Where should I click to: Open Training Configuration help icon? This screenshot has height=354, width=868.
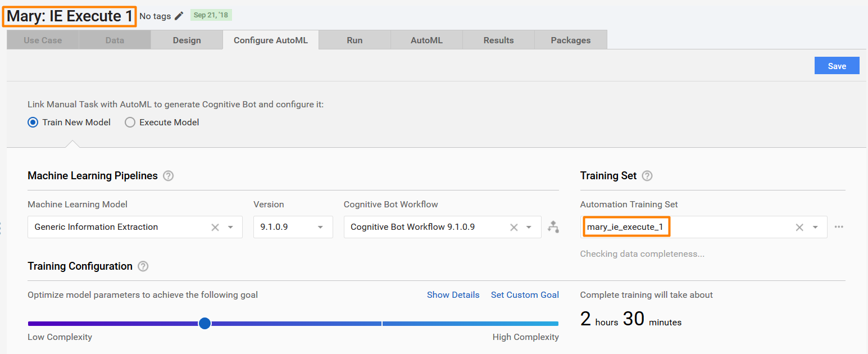click(x=143, y=266)
